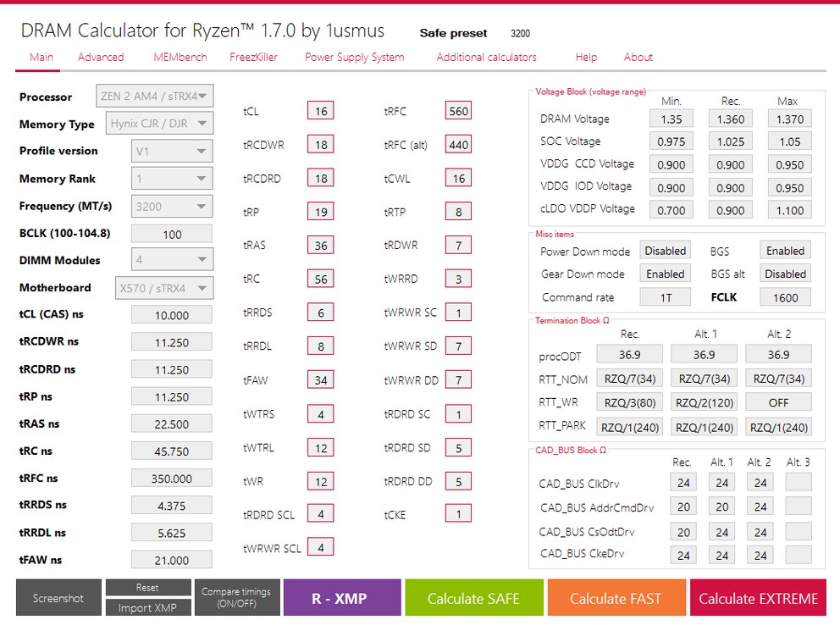Screen dimensions: 840x631
Task: Click the tRRDS ns value 4.375
Action: 171,506
